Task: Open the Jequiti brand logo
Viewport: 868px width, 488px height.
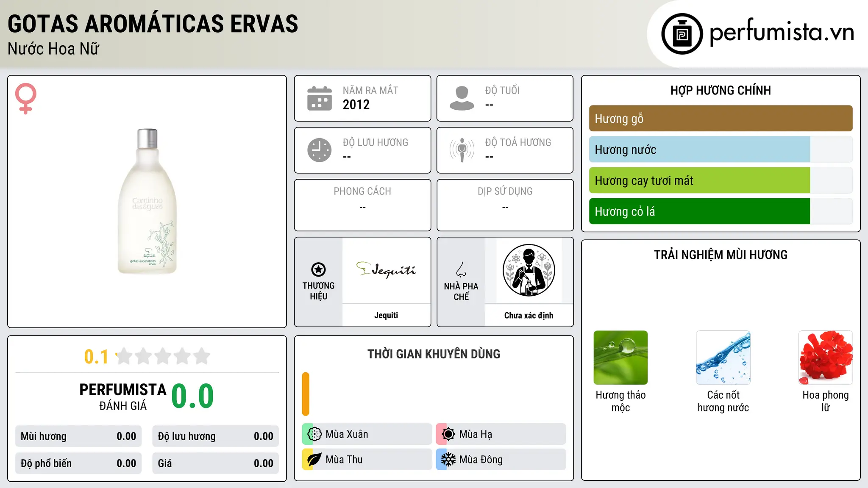Action: pyautogui.click(x=386, y=270)
